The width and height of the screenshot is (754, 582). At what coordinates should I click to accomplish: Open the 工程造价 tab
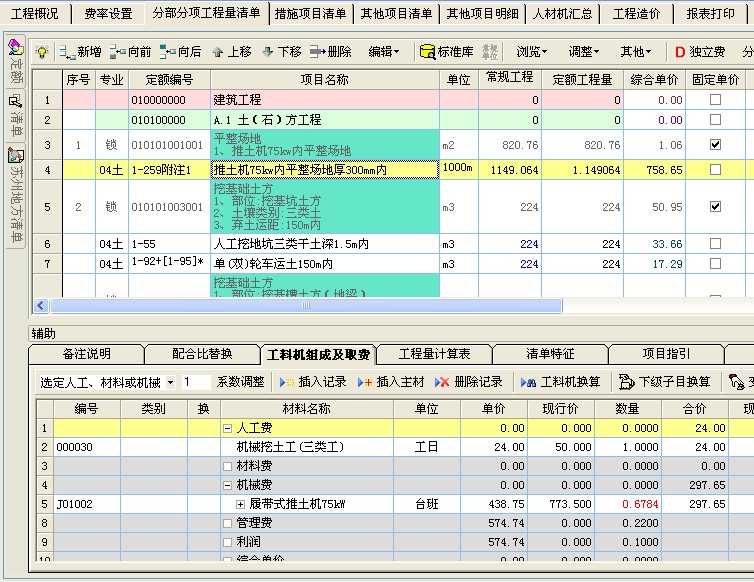click(637, 13)
